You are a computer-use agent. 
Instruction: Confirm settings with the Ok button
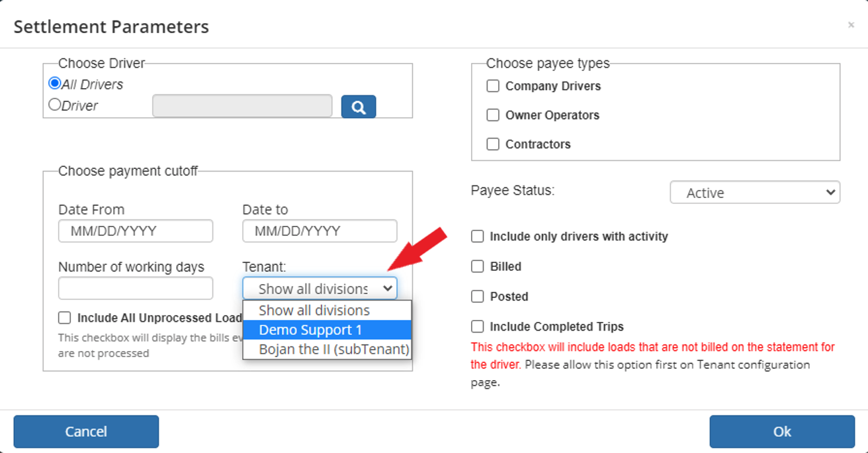click(782, 432)
